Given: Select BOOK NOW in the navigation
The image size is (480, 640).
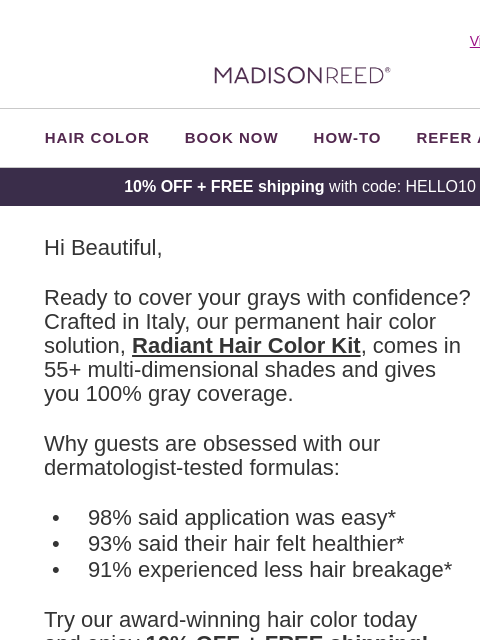Looking at the screenshot, I should point(231,138).
